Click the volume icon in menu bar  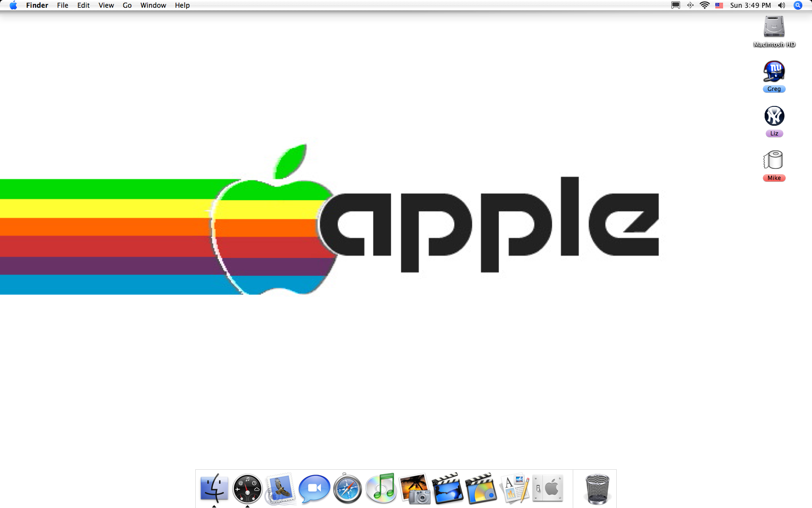[x=782, y=5]
